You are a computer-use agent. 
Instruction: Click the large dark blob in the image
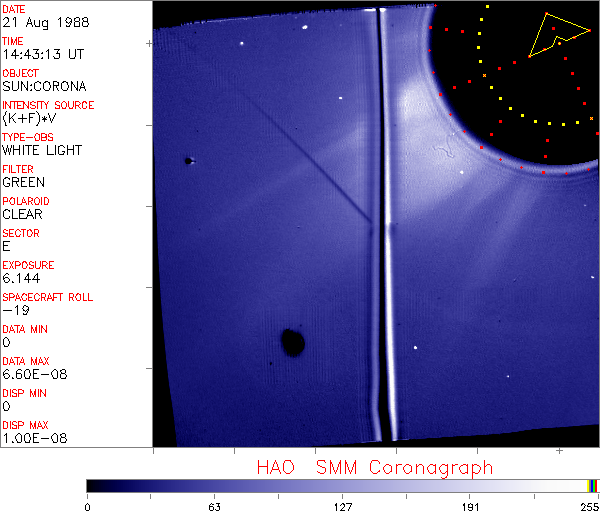293,342
